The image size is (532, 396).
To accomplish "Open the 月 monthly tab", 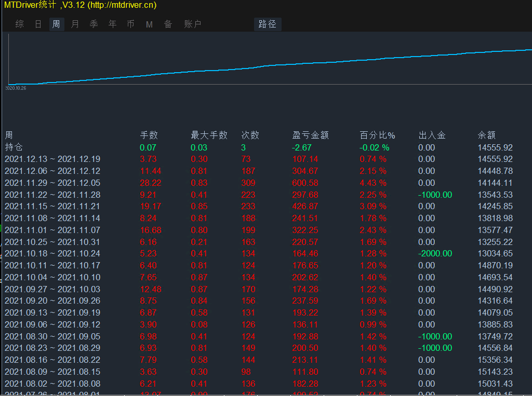I will pyautogui.click(x=75, y=24).
